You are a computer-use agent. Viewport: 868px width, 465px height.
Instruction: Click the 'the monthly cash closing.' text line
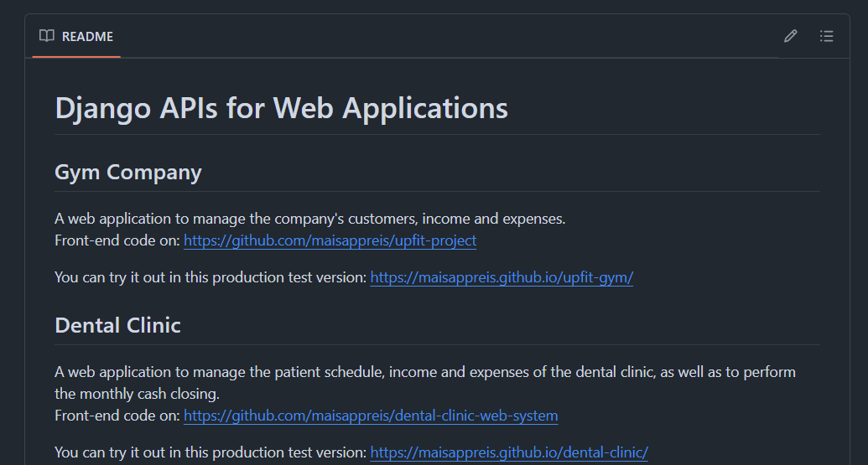(x=137, y=394)
